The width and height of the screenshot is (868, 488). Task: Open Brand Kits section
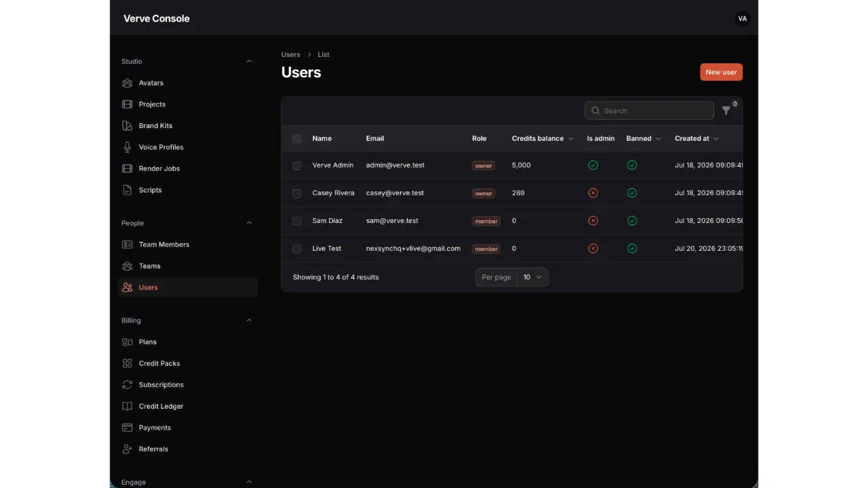(188, 125)
